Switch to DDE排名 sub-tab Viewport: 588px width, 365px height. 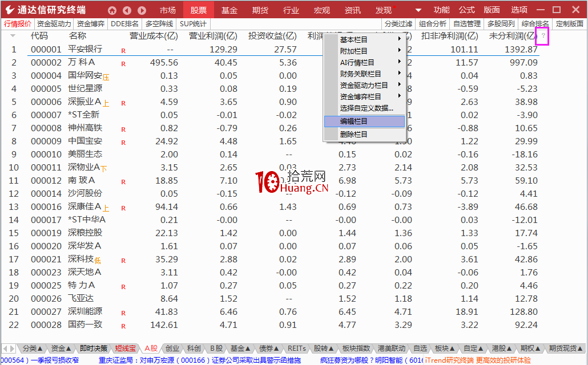click(125, 24)
